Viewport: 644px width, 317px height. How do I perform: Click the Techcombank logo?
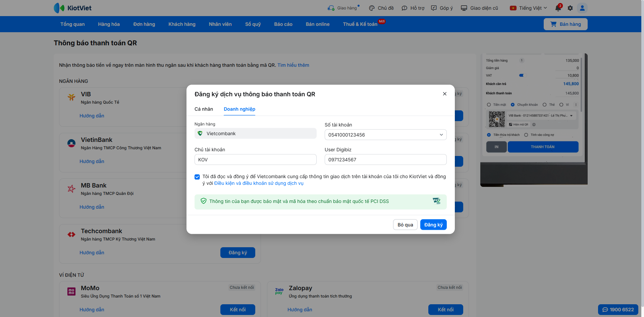pyautogui.click(x=71, y=234)
